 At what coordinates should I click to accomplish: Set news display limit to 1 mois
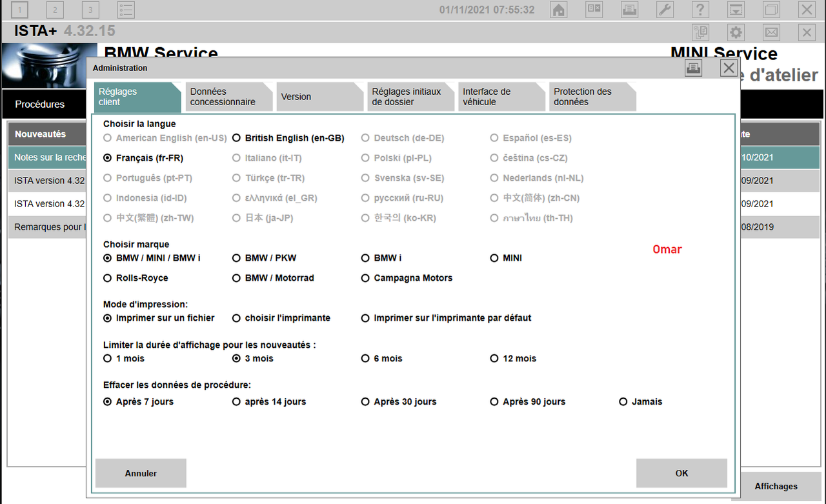[x=124, y=359]
